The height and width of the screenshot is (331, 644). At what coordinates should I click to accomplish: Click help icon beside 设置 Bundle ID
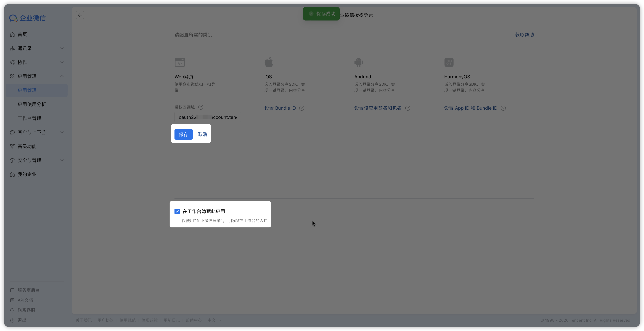pyautogui.click(x=302, y=108)
